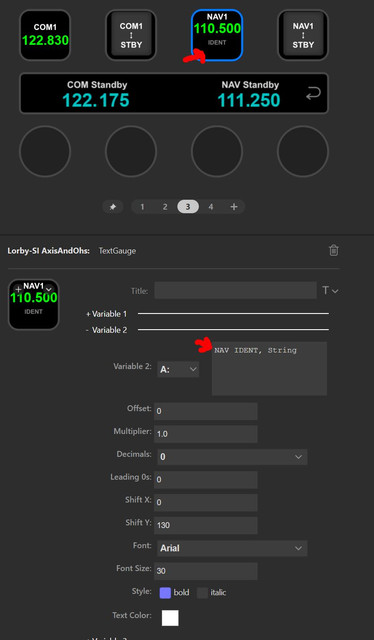This screenshot has width=374, height=640.
Task: Switch to page 3
Action: coord(188,207)
